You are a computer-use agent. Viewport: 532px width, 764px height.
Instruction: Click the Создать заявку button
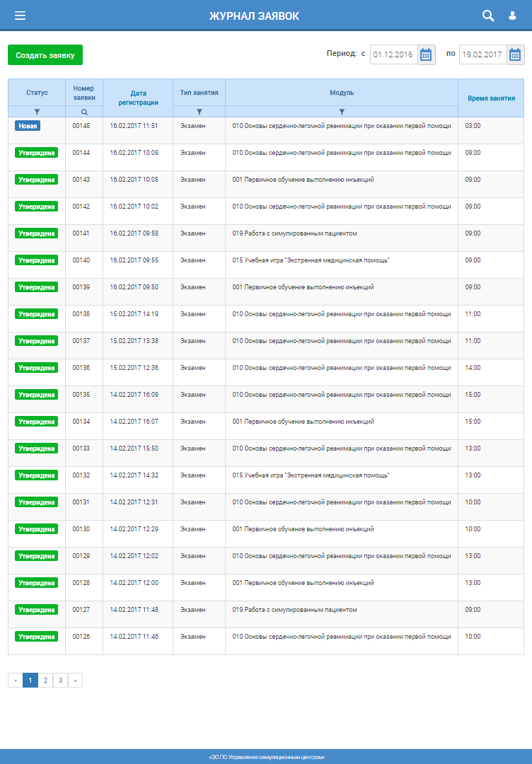tap(45, 55)
